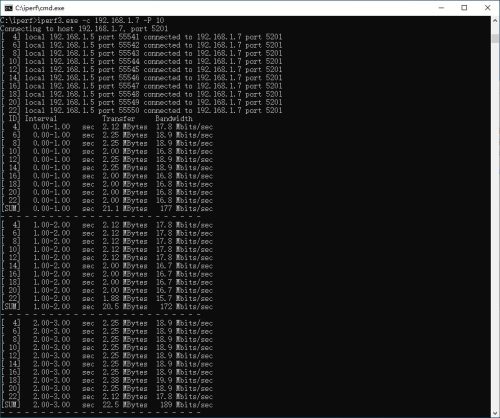Image resolution: width=500 pixels, height=418 pixels.
Task: Click the SUM row showing 172 Mbits/sec
Action: pyautogui.click(x=107, y=307)
